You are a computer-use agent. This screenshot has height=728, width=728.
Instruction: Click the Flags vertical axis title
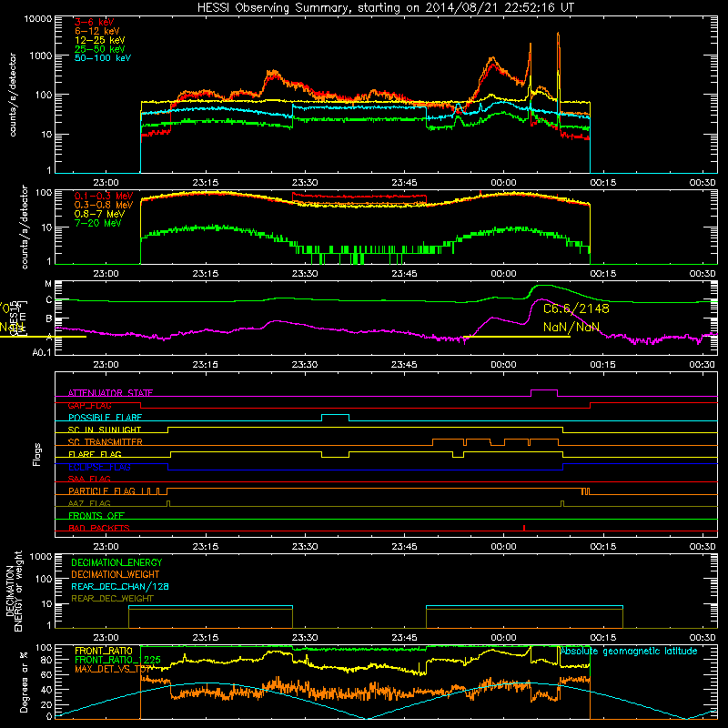[37, 454]
